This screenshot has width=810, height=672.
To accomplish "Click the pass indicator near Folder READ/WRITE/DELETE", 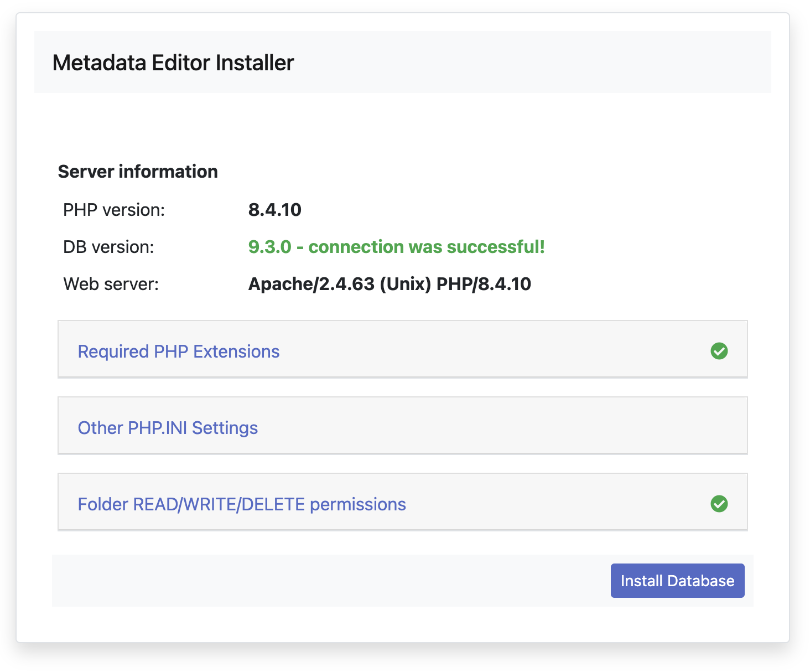I will [719, 504].
